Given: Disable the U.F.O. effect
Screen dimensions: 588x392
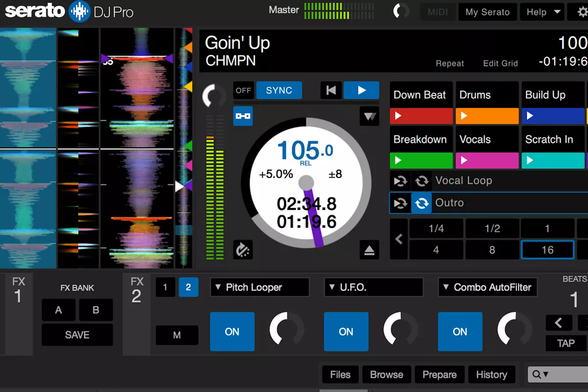Looking at the screenshot, I should (346, 332).
